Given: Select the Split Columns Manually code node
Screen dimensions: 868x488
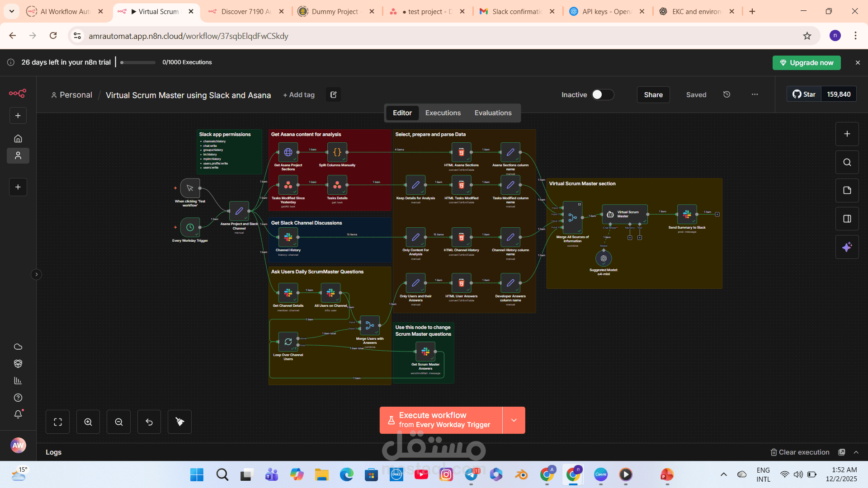Looking at the screenshot, I should [337, 153].
